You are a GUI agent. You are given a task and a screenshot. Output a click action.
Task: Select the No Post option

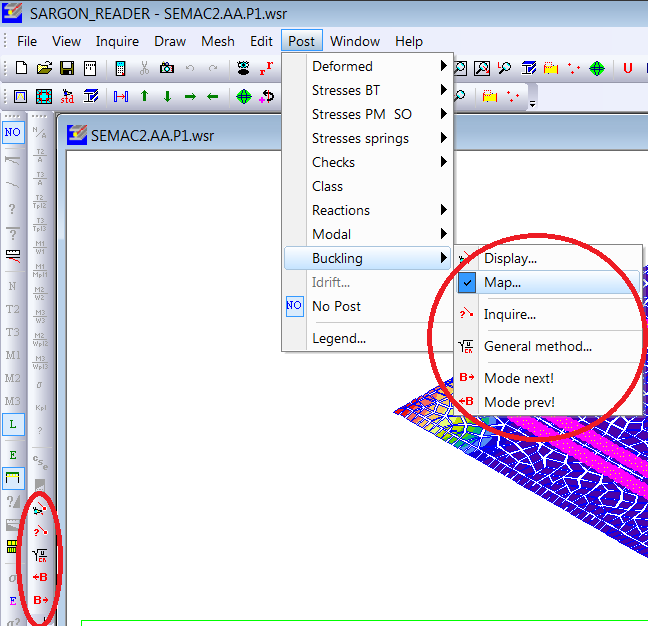pyautogui.click(x=336, y=306)
